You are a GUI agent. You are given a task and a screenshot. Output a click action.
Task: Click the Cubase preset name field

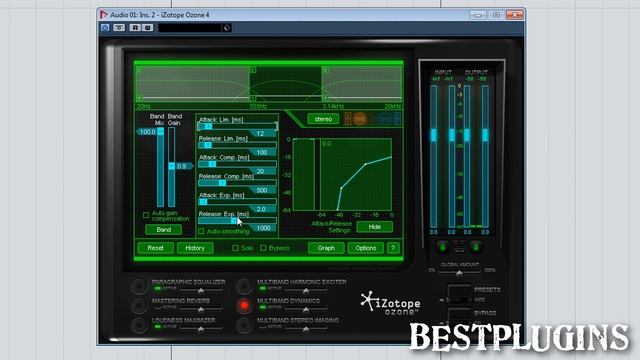click(x=190, y=28)
